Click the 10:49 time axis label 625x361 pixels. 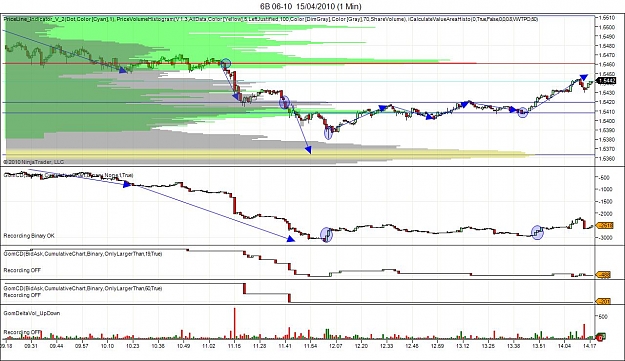click(183, 346)
